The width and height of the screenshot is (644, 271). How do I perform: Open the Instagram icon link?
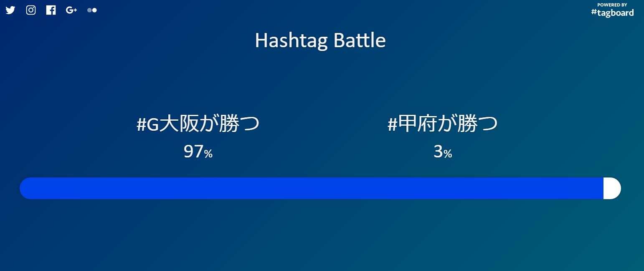31,10
